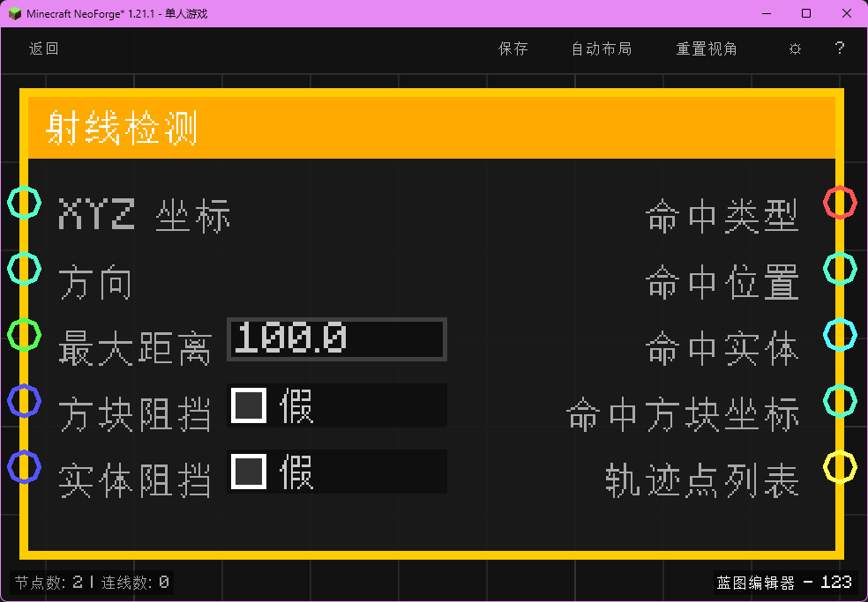The width and height of the screenshot is (868, 602).
Task: Enable the 实体阻挡 checkbox
Action: [x=249, y=470]
